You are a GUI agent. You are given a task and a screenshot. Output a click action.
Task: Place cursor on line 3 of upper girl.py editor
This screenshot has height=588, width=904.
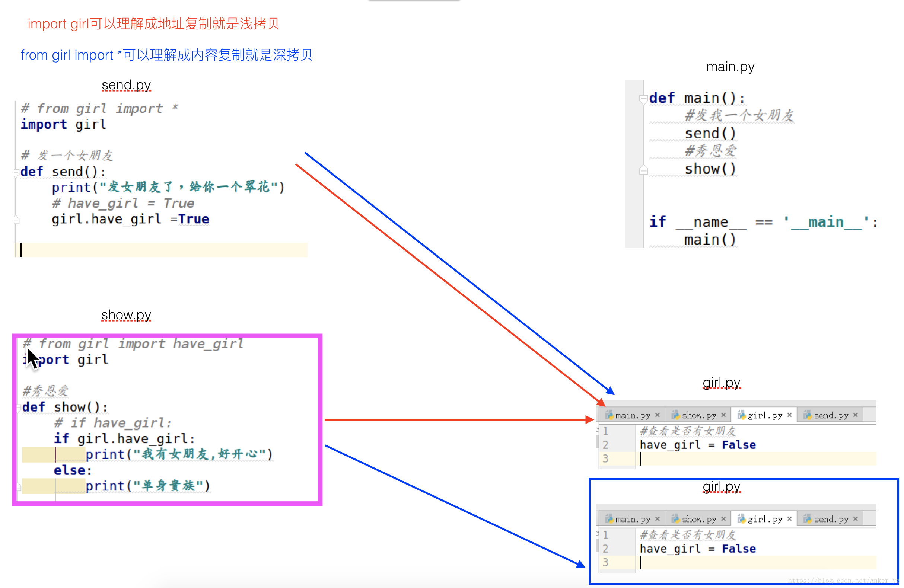[756, 458]
